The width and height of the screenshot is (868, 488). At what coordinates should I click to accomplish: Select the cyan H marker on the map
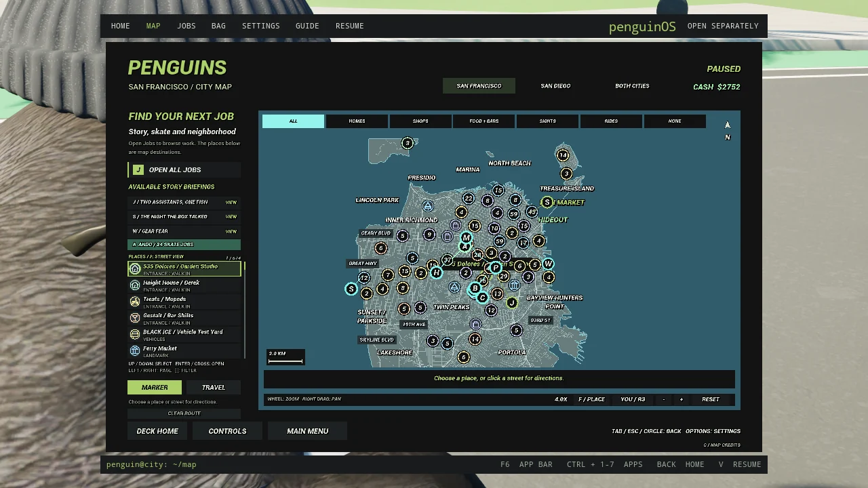[436, 272]
